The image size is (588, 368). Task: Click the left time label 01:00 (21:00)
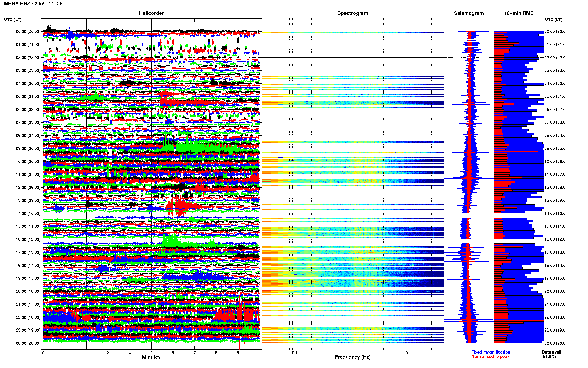coord(28,44)
